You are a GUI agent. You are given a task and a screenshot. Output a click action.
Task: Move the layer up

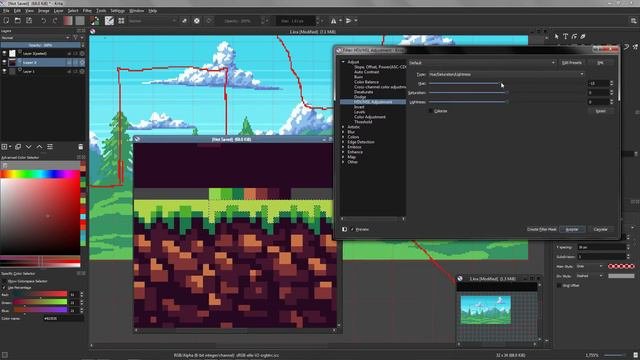(x=39, y=147)
